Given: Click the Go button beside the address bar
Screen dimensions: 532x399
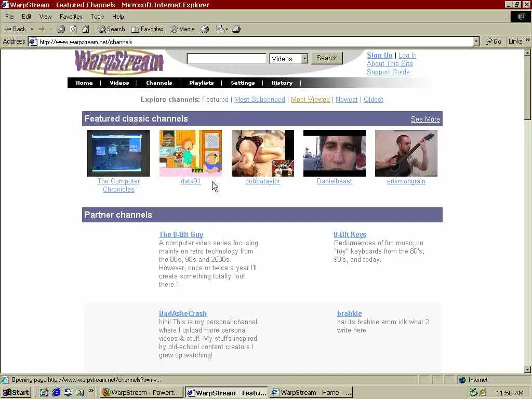Looking at the screenshot, I should pyautogui.click(x=494, y=42).
